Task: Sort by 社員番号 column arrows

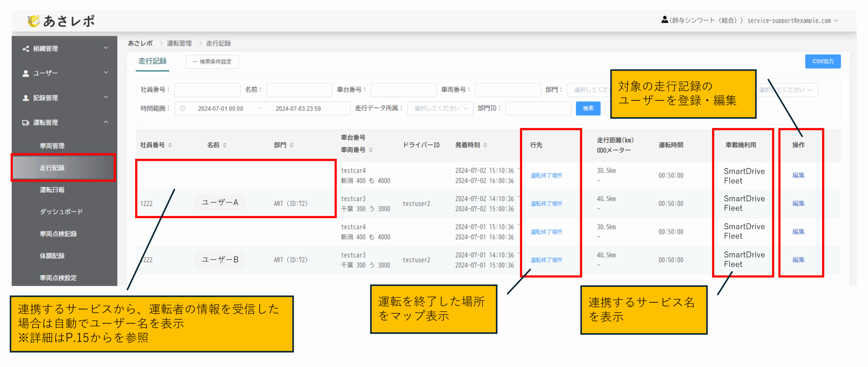Action: pos(170,145)
